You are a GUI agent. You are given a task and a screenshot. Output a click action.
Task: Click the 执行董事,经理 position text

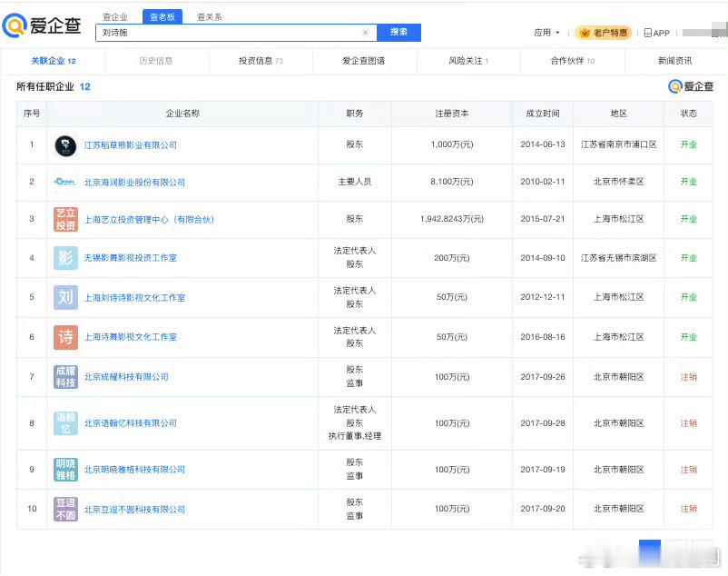point(355,436)
